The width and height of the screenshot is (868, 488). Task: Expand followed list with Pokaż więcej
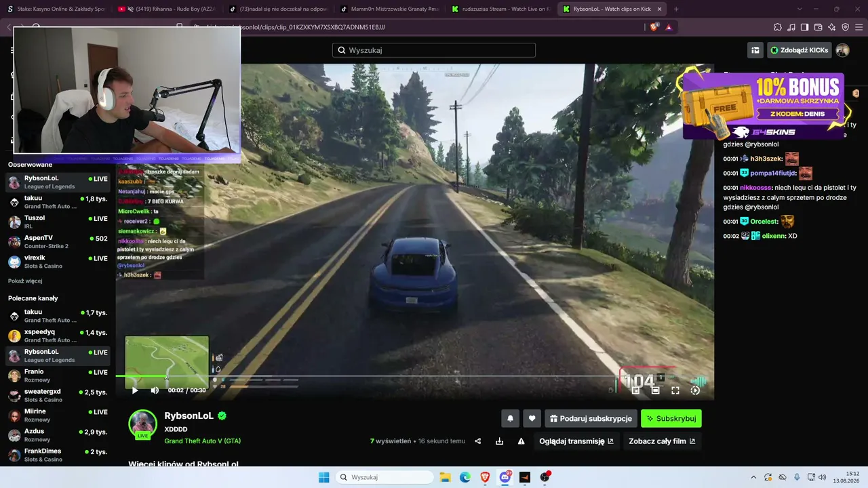point(25,281)
